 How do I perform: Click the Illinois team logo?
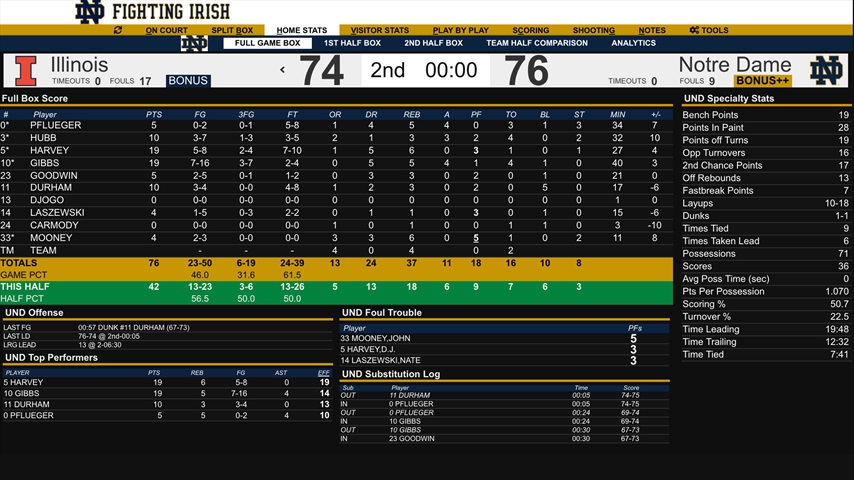[x=26, y=70]
